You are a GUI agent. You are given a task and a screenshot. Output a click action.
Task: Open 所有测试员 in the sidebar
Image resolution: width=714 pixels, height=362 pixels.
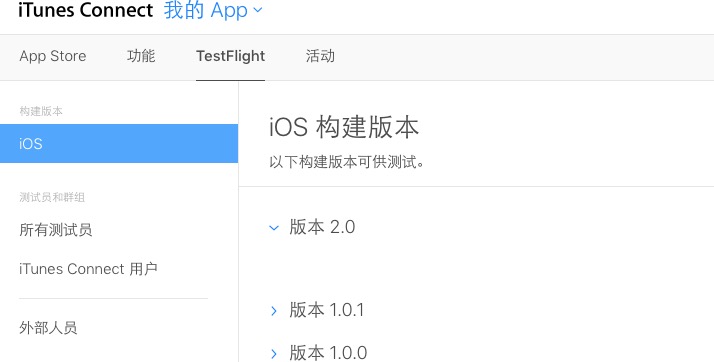(56, 229)
